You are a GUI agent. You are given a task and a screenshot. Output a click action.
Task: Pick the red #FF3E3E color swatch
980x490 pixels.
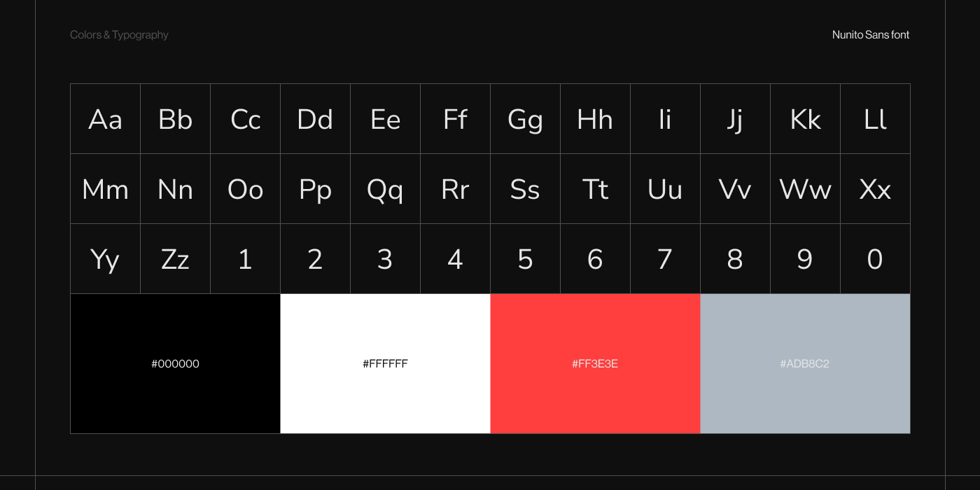[x=595, y=363]
